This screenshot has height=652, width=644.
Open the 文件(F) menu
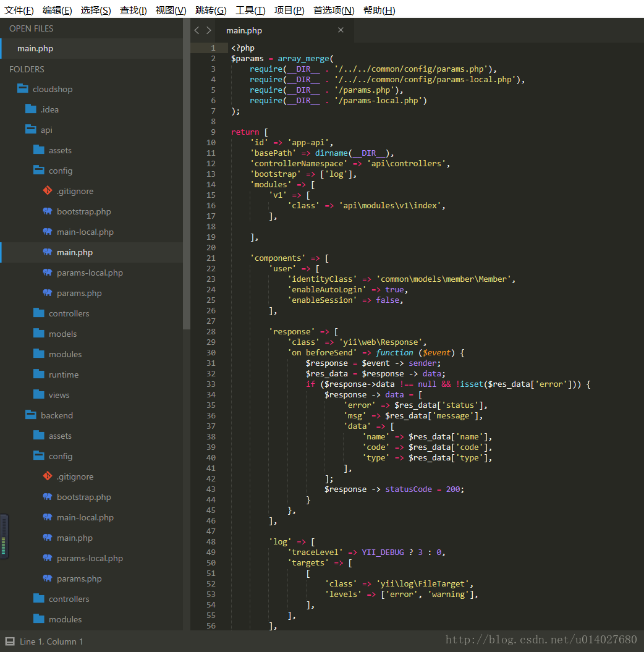[x=19, y=10]
